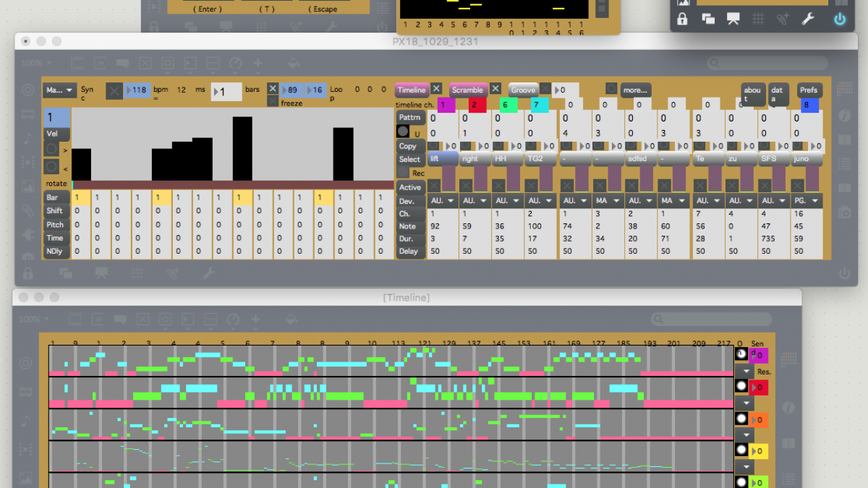This screenshot has width=868, height=488.
Task: Click the lock icon in top-right panel
Action: click(682, 20)
